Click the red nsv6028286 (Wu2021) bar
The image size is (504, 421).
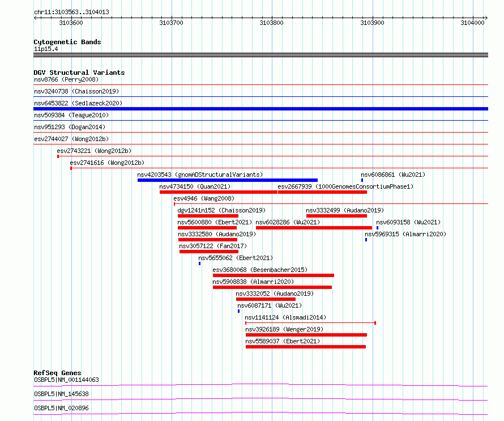tap(314, 228)
